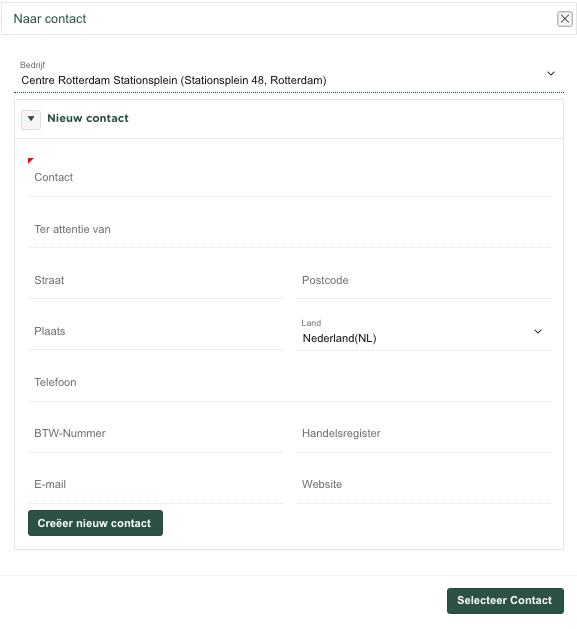Focus the Website input field
This screenshot has height=629, width=577.
tap(423, 484)
